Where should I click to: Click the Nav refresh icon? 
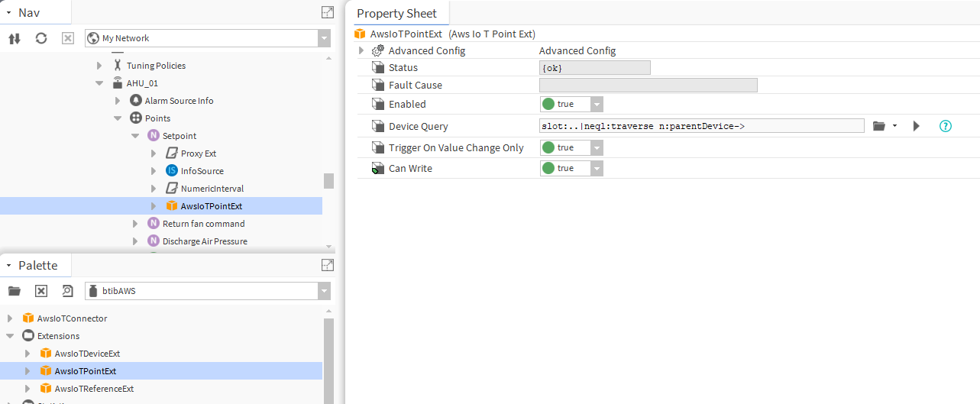coord(41,38)
